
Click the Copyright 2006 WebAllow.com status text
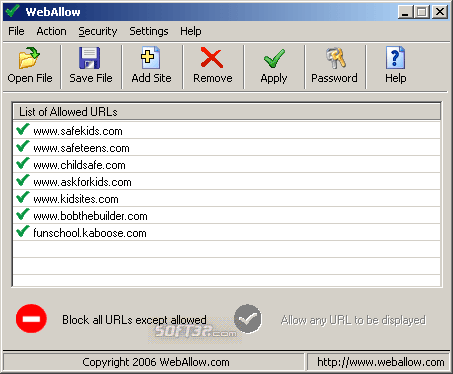click(156, 362)
